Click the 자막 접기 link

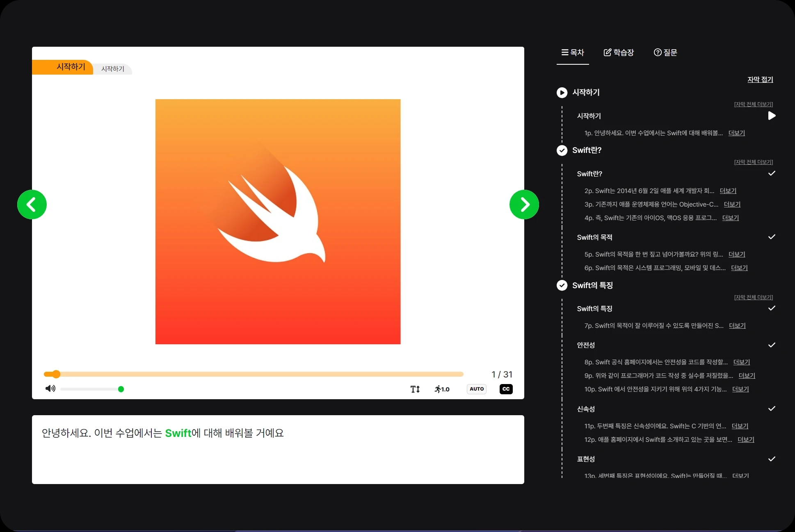click(x=760, y=80)
